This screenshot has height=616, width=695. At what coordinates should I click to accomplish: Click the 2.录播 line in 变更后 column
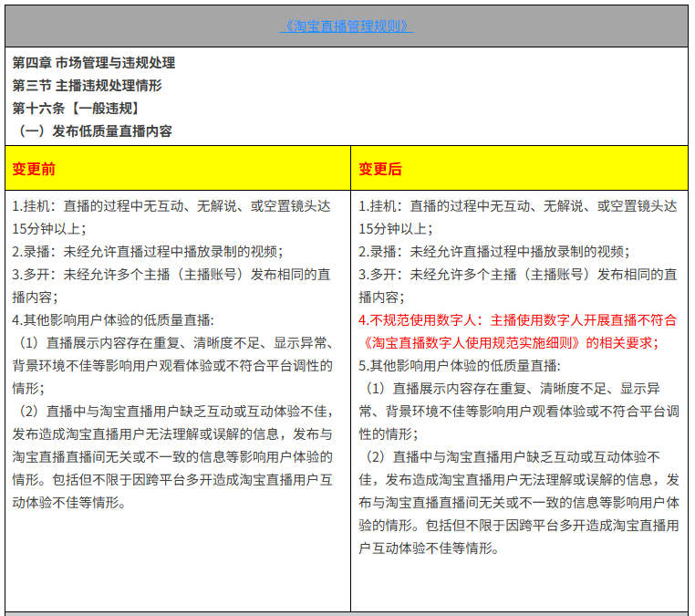point(494,252)
